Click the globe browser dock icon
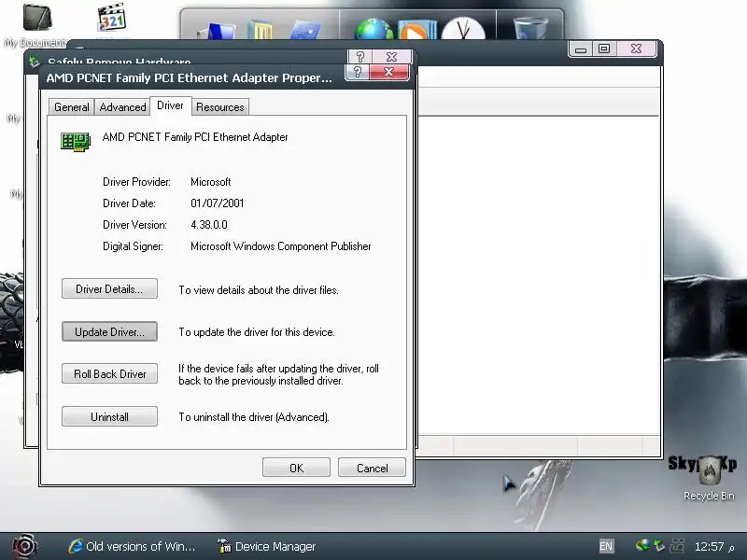The width and height of the screenshot is (747, 560). click(x=375, y=29)
